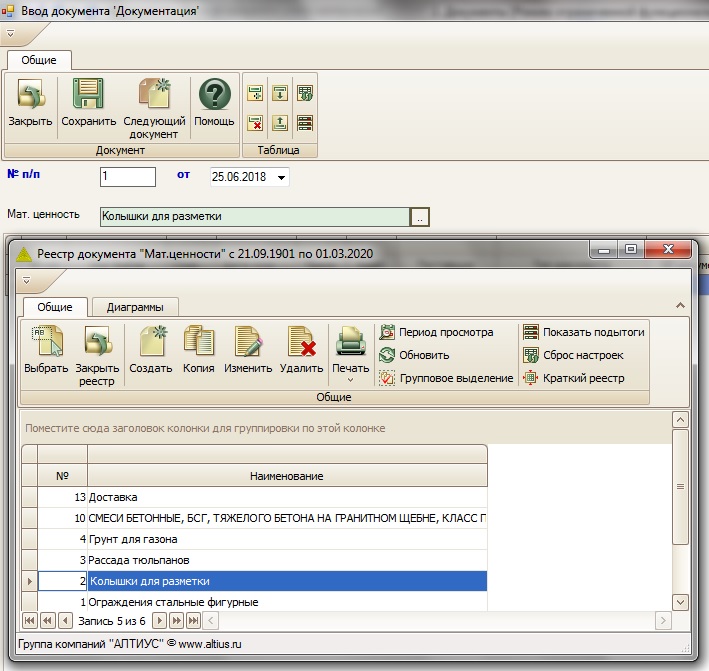Go to first record navigator button
Screen dimensions: 709x671
29,621
